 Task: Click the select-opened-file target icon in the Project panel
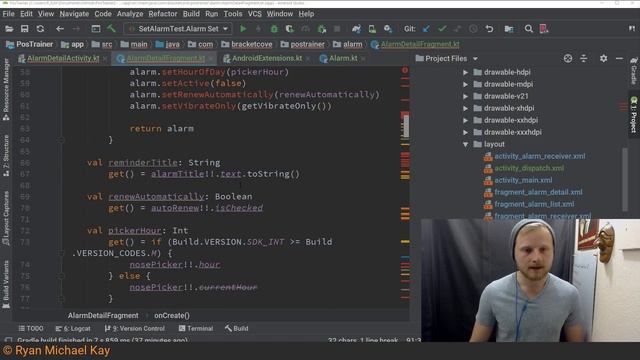[568, 58]
